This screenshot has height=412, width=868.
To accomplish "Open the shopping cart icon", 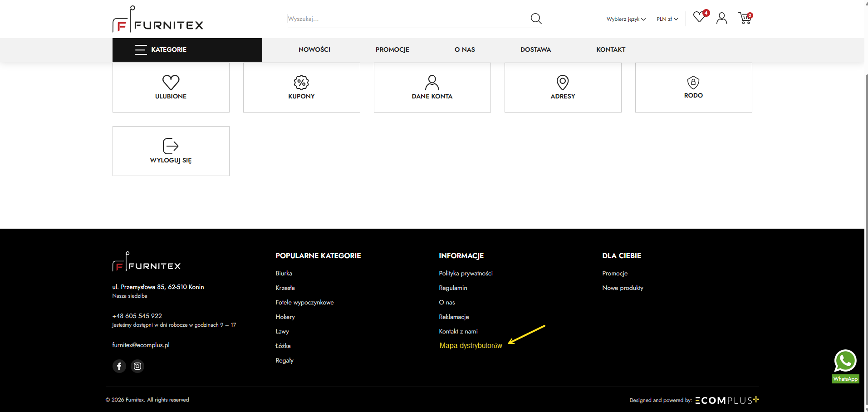I will coord(745,18).
